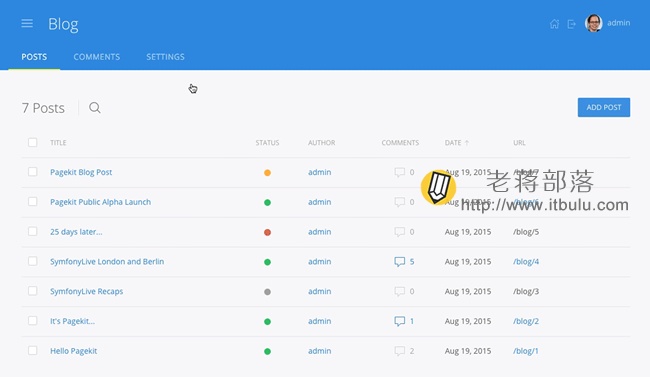The image size is (650, 377).
Task: Toggle red status dot for 25 days later
Action: point(267,232)
